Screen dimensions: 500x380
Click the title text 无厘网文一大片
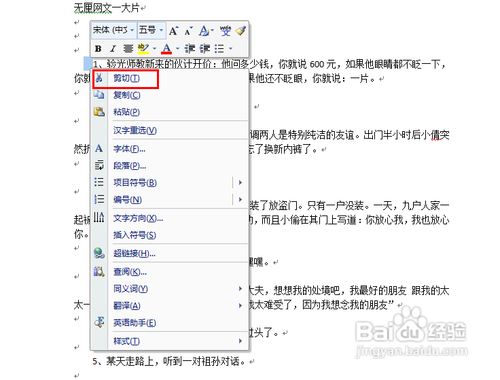107,7
